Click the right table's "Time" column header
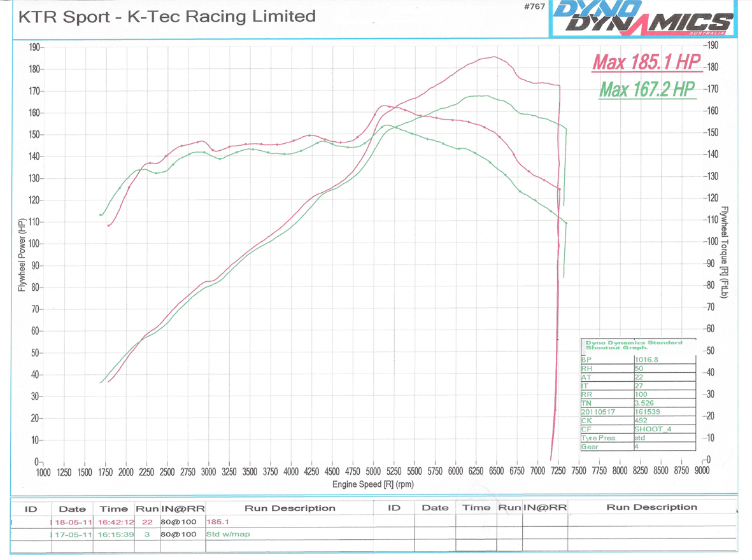The width and height of the screenshot is (752, 560). 476,508
